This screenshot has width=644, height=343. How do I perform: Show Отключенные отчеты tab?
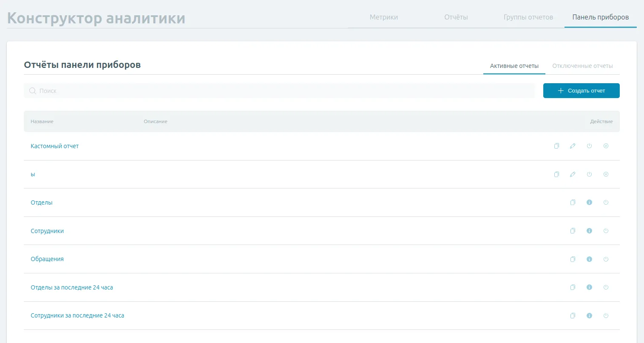pos(582,66)
